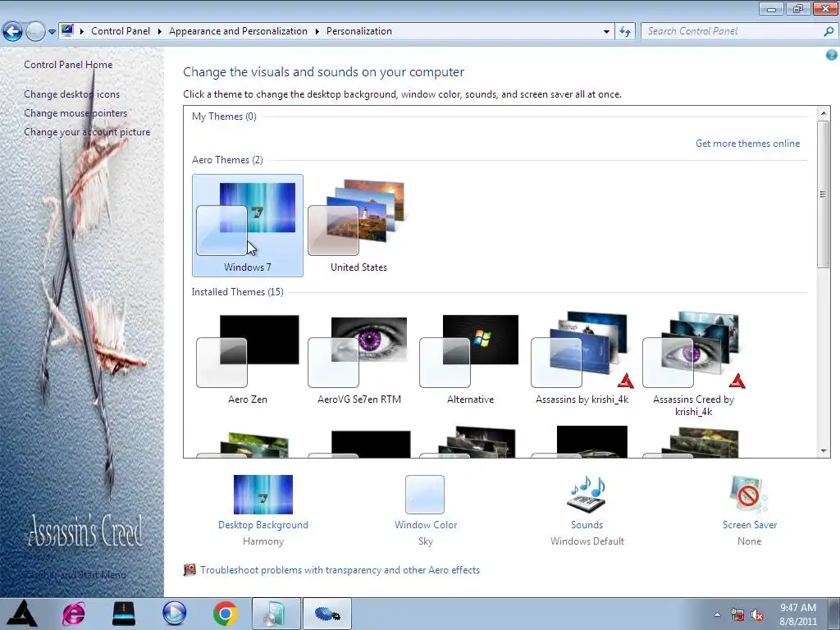This screenshot has height=630, width=840.
Task: Select the Windows 7 theme
Action: pyautogui.click(x=248, y=226)
